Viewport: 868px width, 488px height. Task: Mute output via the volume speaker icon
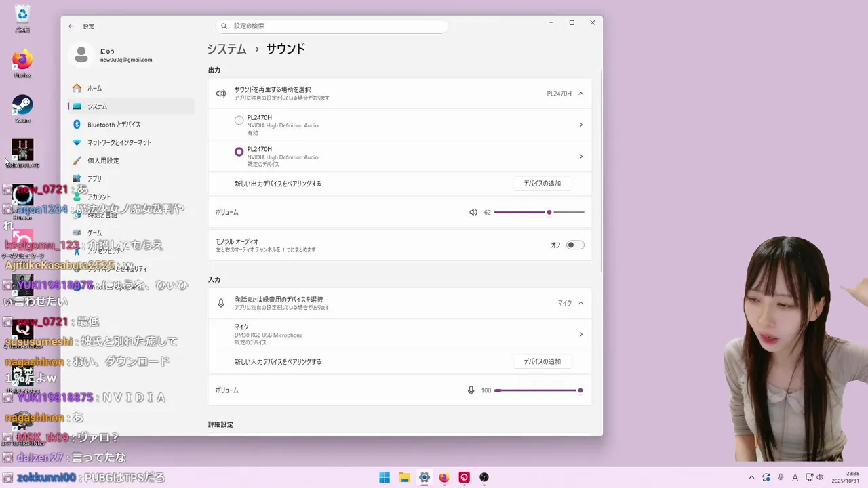[x=473, y=212]
